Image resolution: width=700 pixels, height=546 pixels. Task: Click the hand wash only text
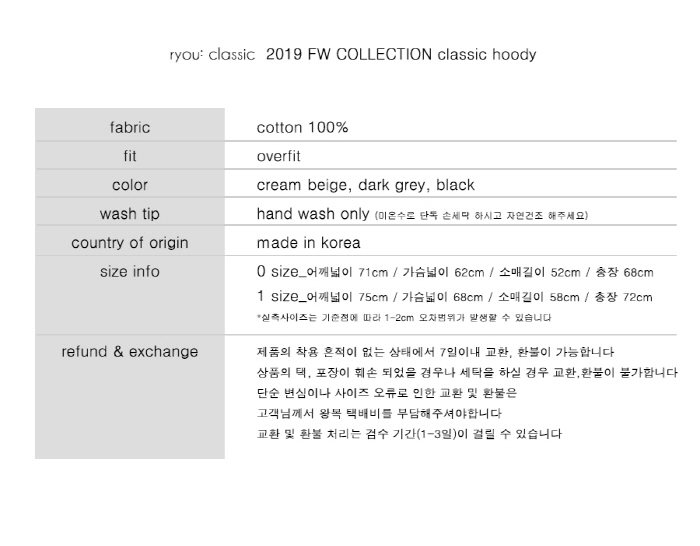[313, 214]
